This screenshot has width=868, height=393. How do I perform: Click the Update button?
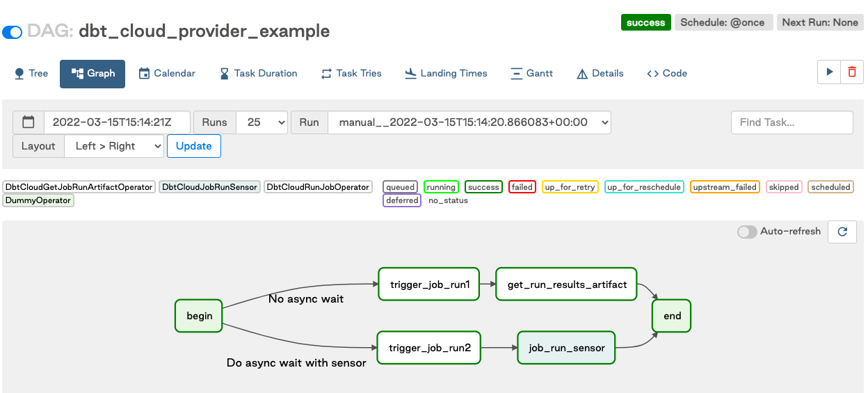[194, 146]
